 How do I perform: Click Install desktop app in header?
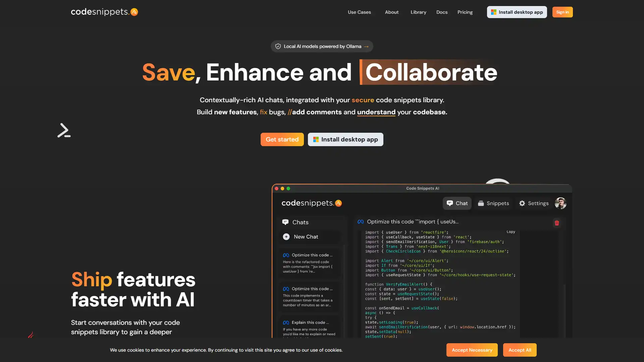click(517, 12)
